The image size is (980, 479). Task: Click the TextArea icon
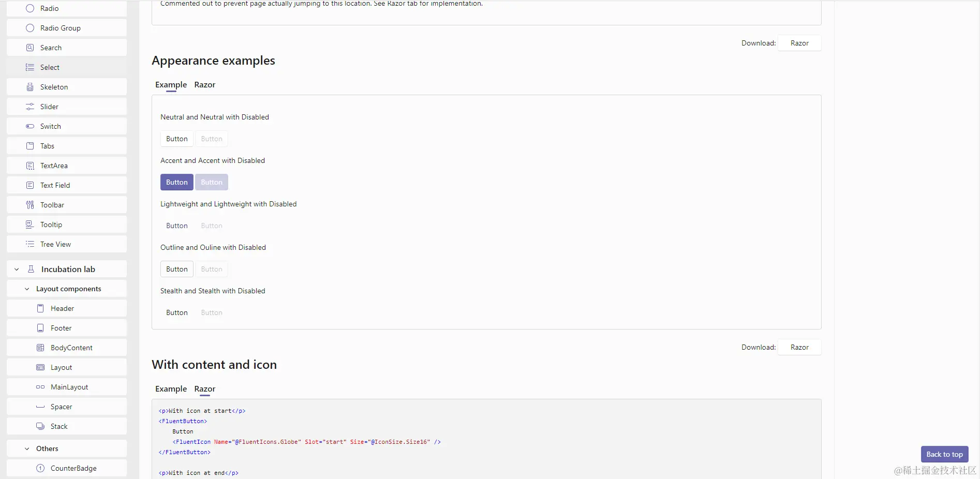coord(30,166)
